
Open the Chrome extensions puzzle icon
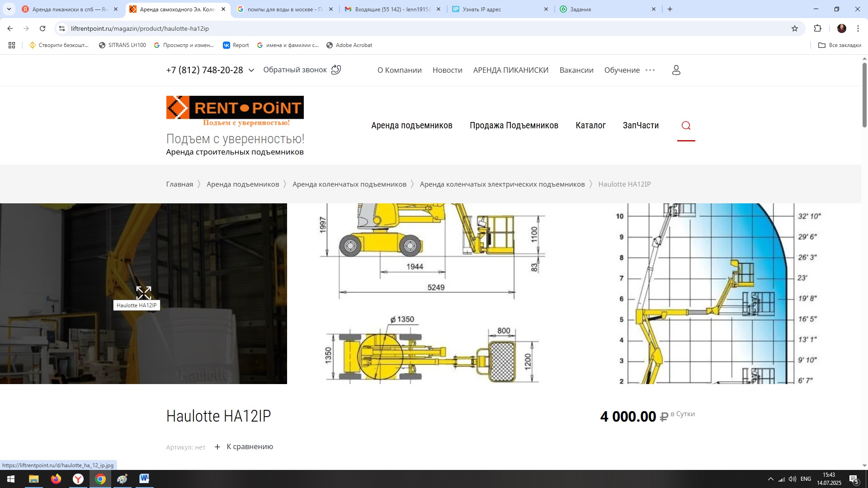[817, 28]
